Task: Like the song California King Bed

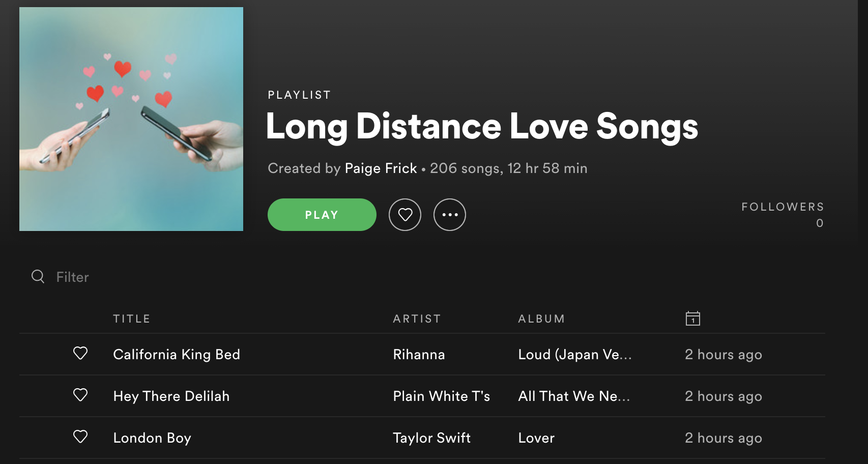Action: pyautogui.click(x=80, y=353)
